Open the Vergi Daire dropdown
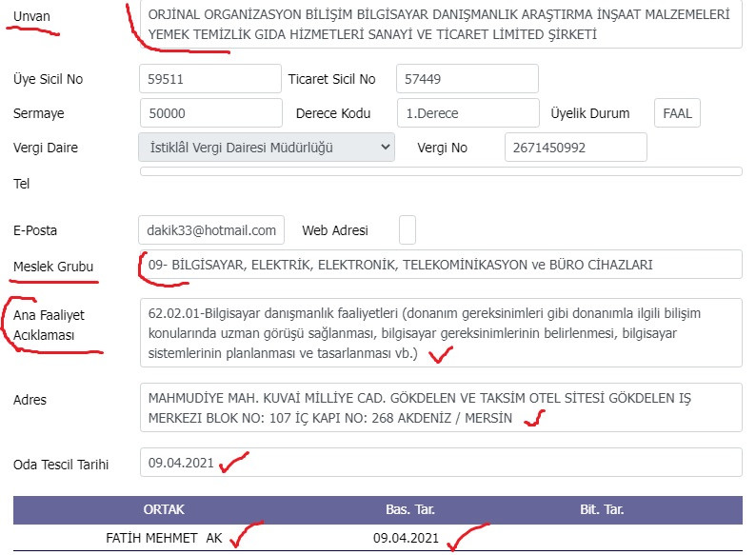Viewport: 756px width, 555px height. 267,147
